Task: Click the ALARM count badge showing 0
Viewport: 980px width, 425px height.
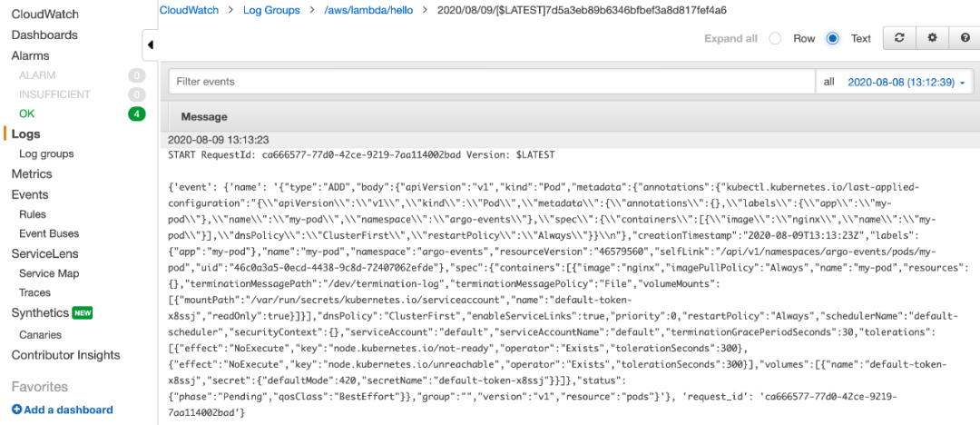Action: point(136,75)
